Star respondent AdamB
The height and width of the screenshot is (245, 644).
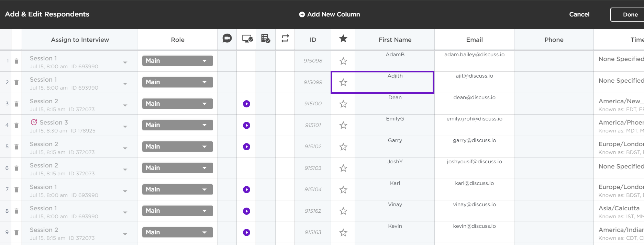point(343,61)
